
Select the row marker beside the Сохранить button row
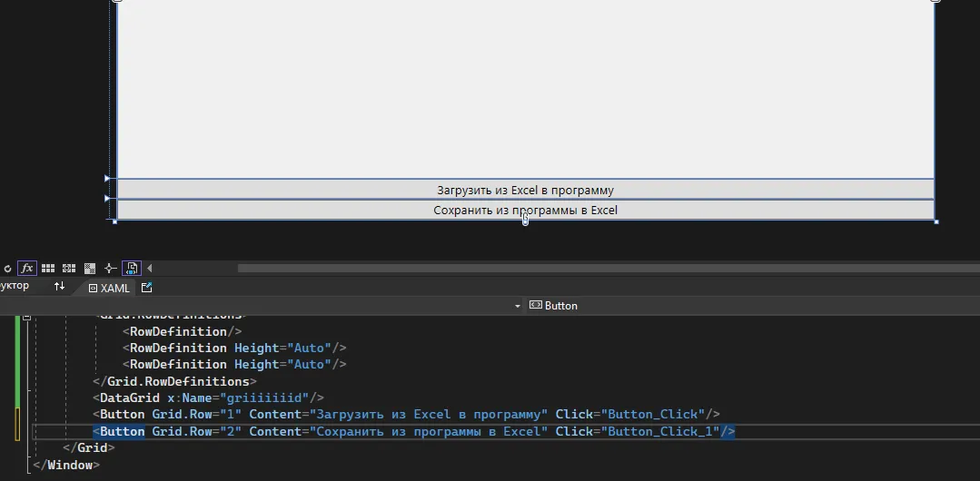point(107,199)
